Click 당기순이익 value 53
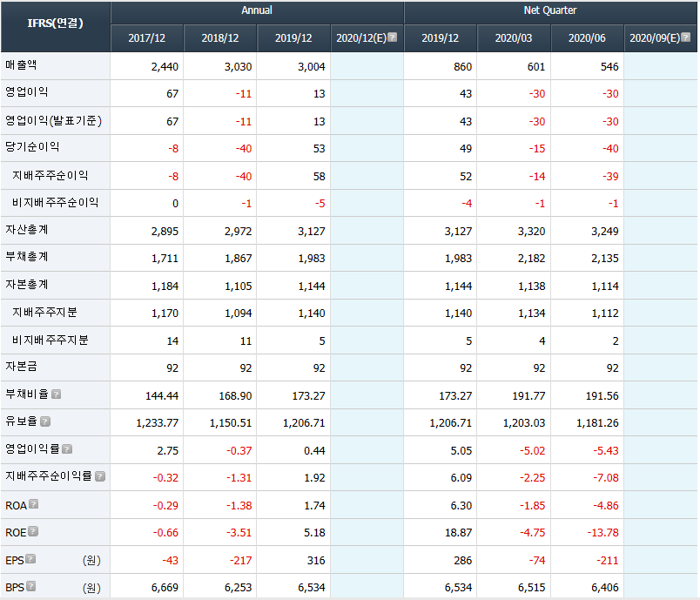Viewport: 700px width, 600px height. click(x=320, y=149)
